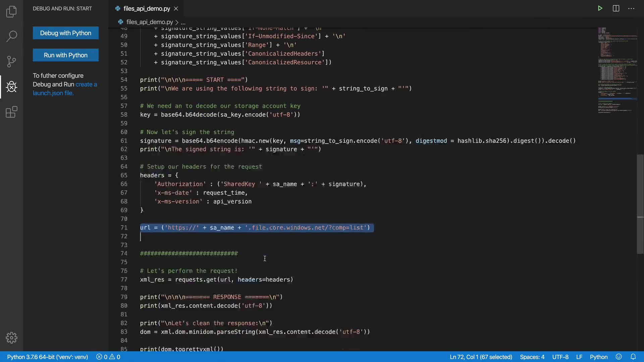The width and height of the screenshot is (644, 362).
Task: Run Python file with play icon
Action: pyautogui.click(x=600, y=8)
